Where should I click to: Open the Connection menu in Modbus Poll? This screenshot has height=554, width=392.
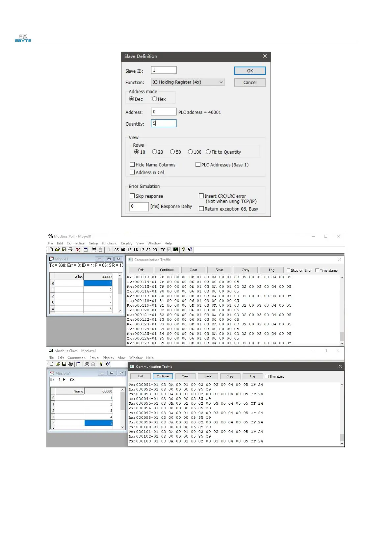point(76,243)
